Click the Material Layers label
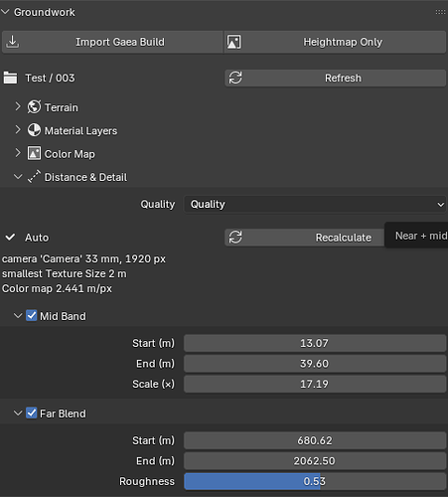The image size is (448, 497). pyautogui.click(x=80, y=130)
